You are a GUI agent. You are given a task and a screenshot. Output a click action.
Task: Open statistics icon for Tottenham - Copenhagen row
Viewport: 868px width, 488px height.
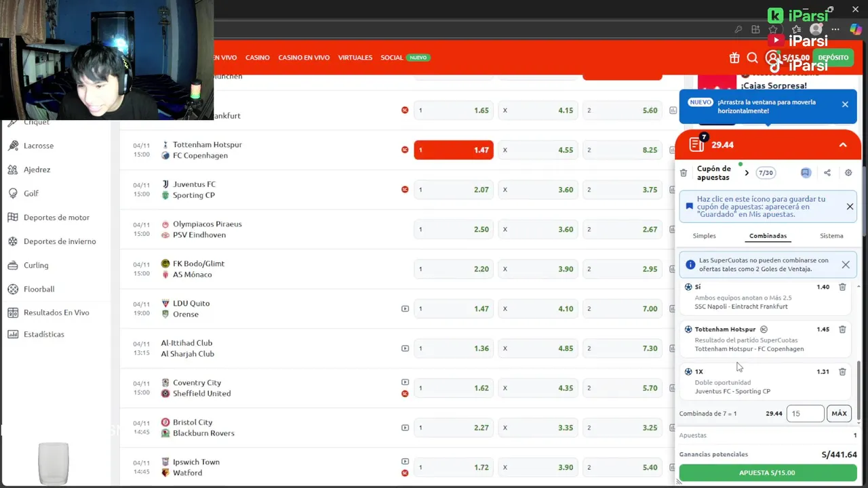point(673,150)
